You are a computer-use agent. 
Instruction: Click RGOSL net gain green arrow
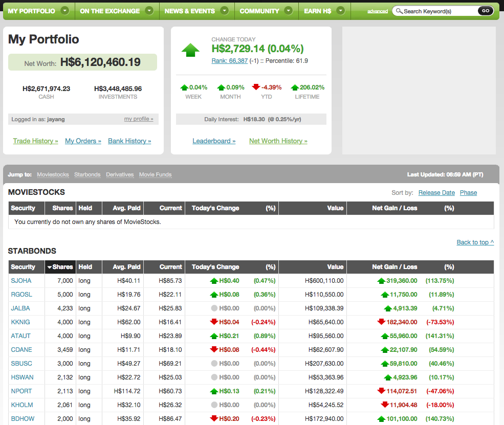click(385, 295)
